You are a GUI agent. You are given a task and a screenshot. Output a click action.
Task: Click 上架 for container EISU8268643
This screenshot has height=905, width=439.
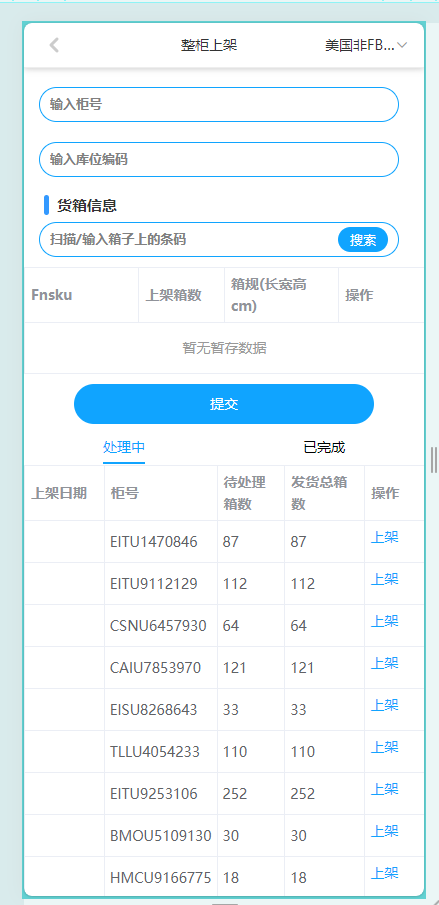[x=384, y=705]
